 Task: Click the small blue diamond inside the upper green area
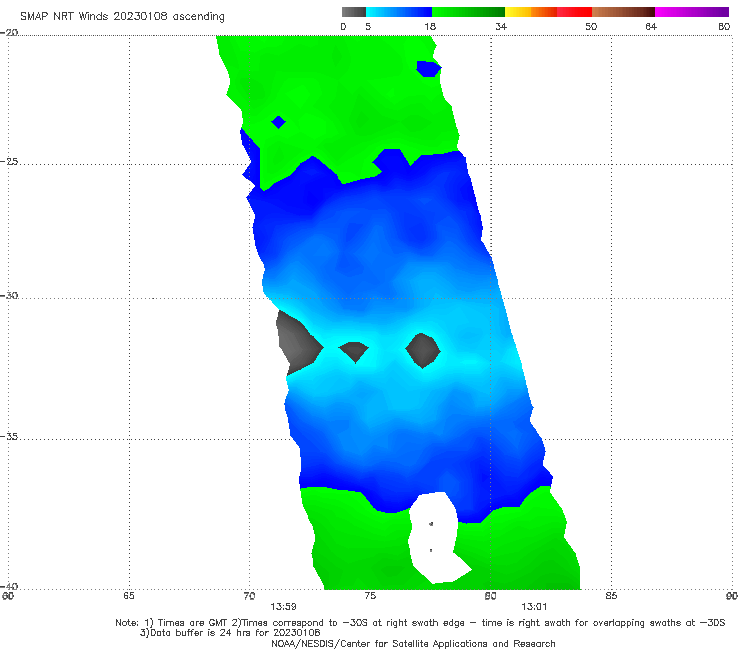[x=278, y=122]
